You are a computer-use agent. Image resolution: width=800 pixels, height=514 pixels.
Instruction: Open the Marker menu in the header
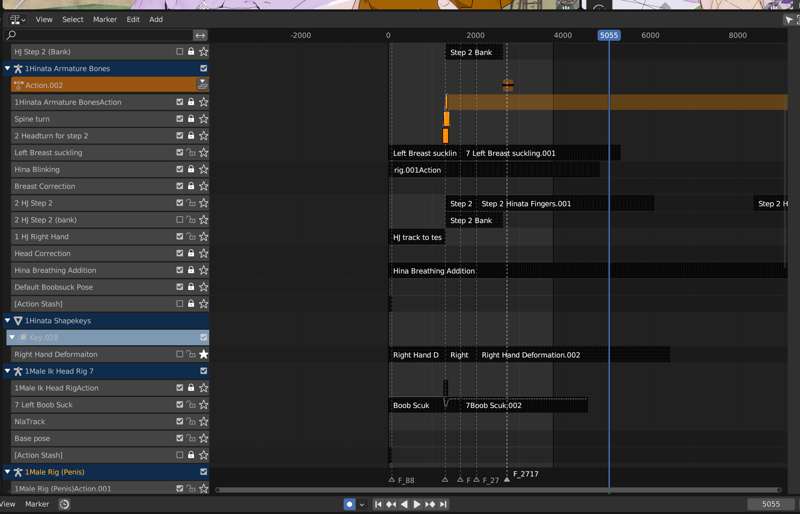[x=104, y=19]
